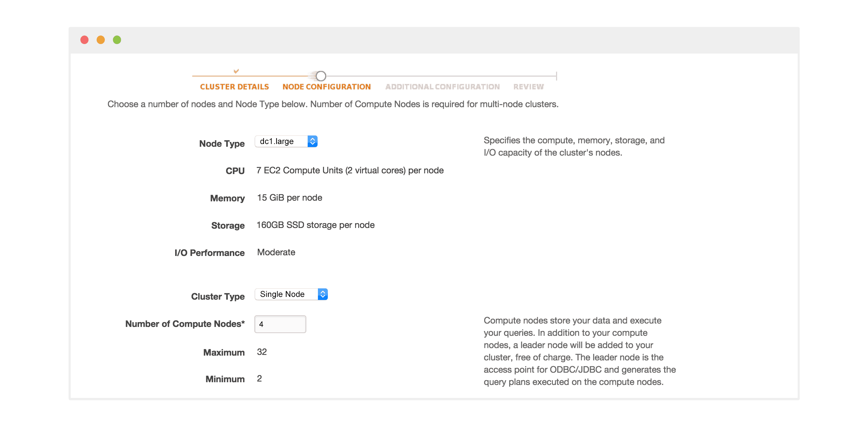Image resolution: width=868 pixels, height=430 pixels.
Task: Open the Cluster Type dropdown showing Single Node
Action: (291, 294)
